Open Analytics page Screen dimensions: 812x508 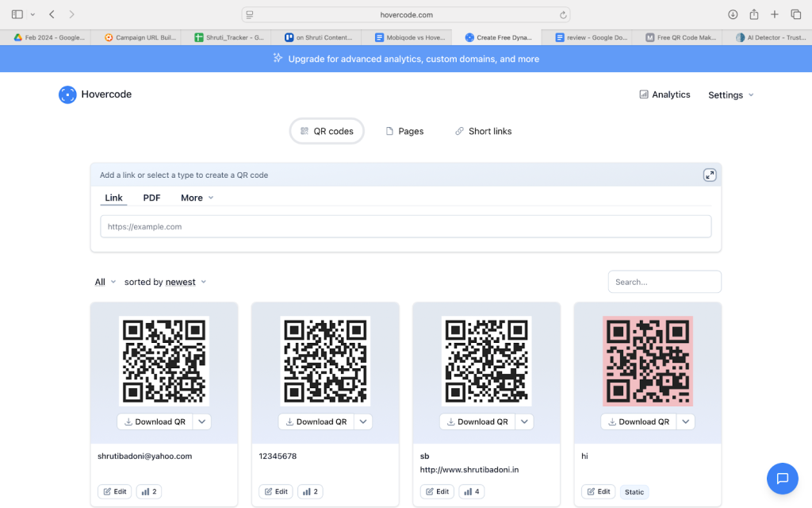click(x=665, y=94)
